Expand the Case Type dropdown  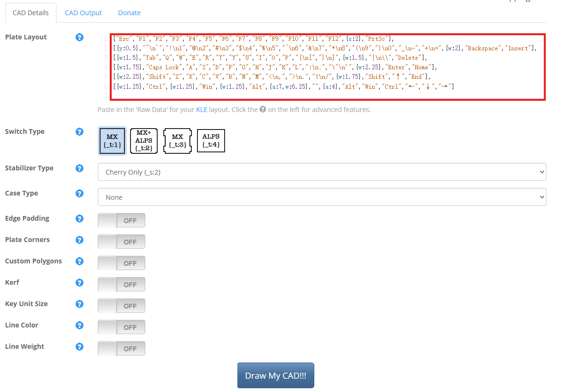[321, 197]
